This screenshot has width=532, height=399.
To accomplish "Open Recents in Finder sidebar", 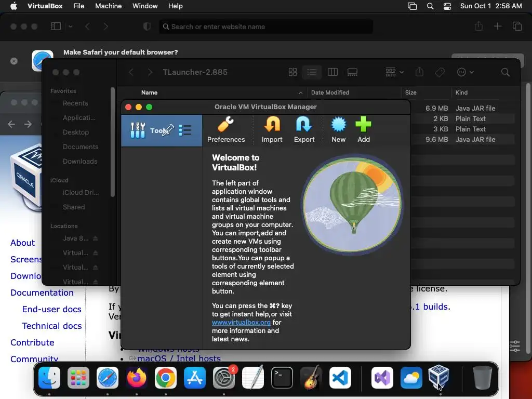I will tap(75, 103).
